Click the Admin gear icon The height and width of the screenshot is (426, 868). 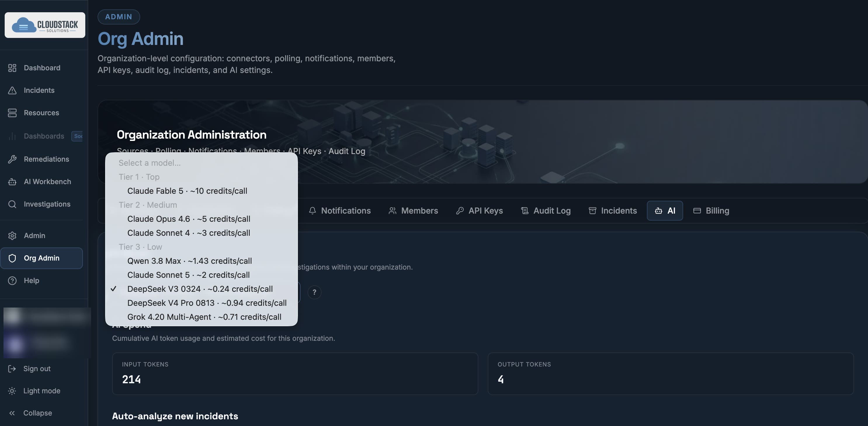(12, 236)
